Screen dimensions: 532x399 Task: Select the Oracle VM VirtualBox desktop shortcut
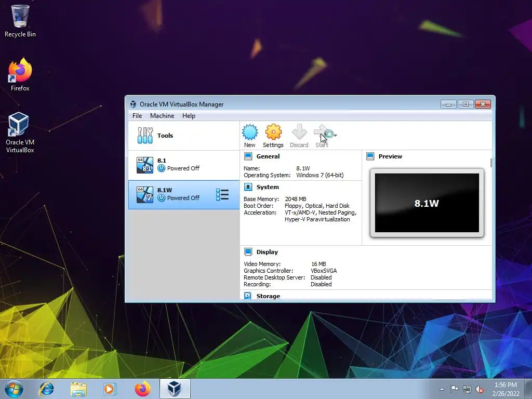click(20, 132)
